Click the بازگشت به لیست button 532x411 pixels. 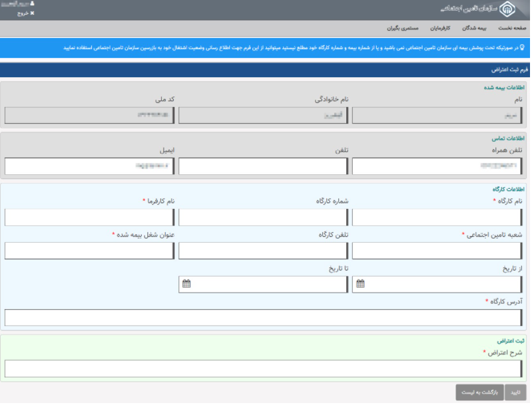point(479,392)
